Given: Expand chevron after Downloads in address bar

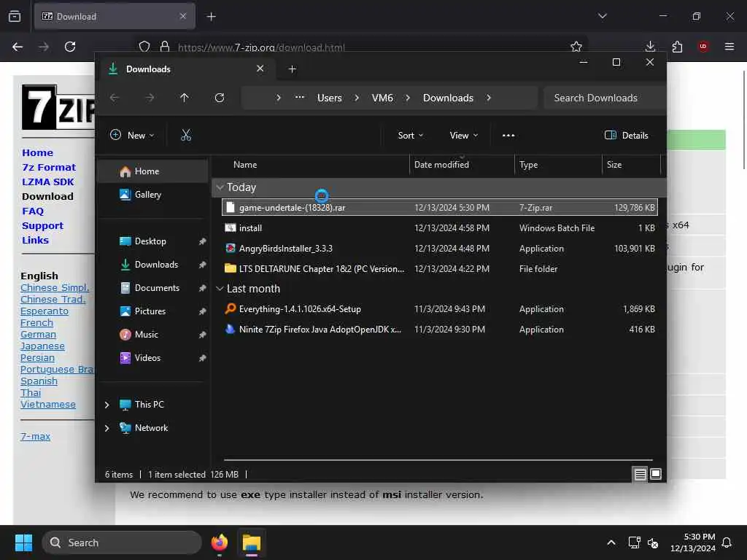Looking at the screenshot, I should pyautogui.click(x=489, y=98).
